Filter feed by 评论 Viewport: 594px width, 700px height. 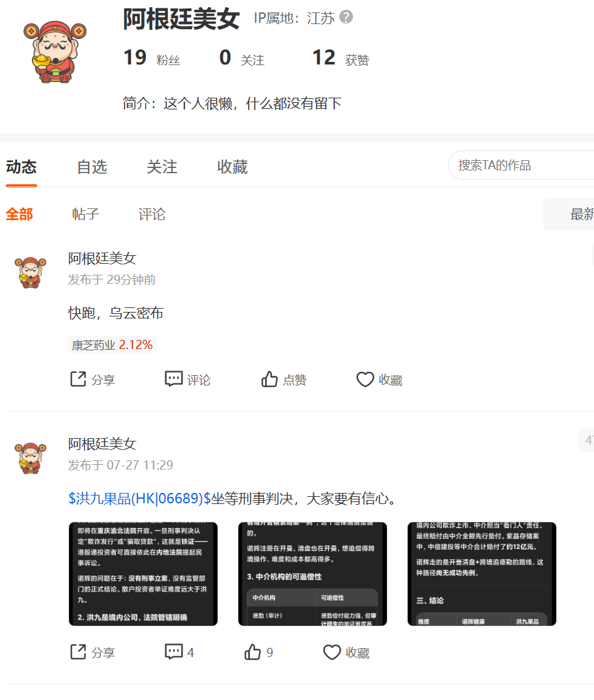coord(152,214)
